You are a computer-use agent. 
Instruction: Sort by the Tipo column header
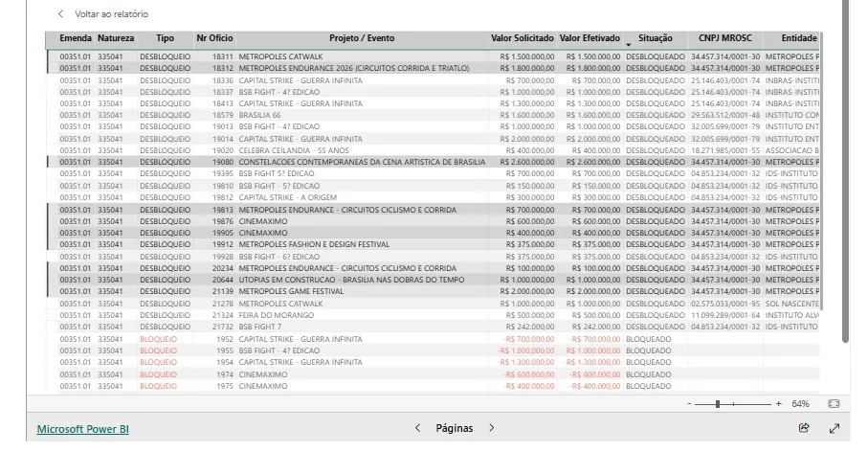pos(165,38)
